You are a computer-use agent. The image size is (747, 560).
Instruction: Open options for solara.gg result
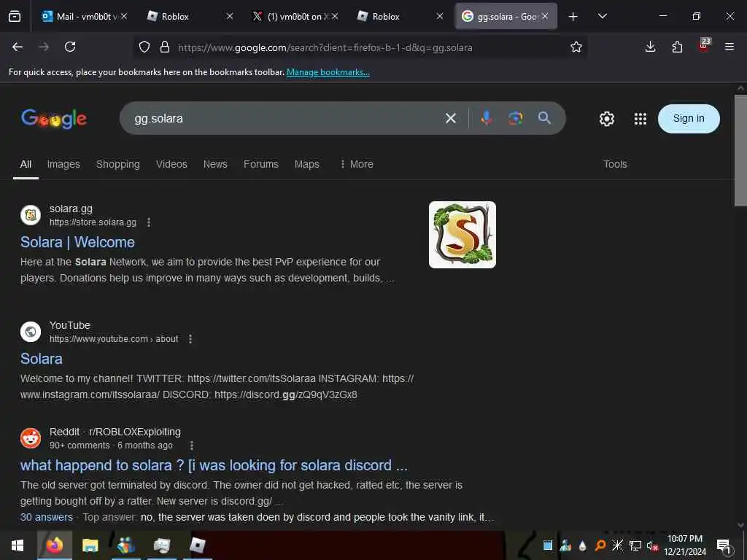tap(149, 222)
